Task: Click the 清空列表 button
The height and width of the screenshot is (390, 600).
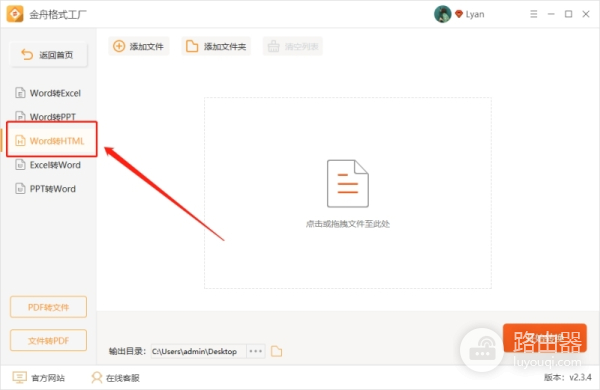Action: (x=293, y=46)
